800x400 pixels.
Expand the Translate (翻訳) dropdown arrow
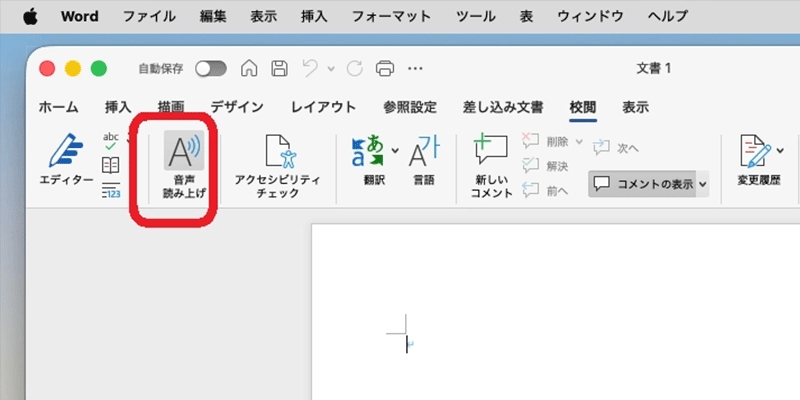[x=395, y=151]
